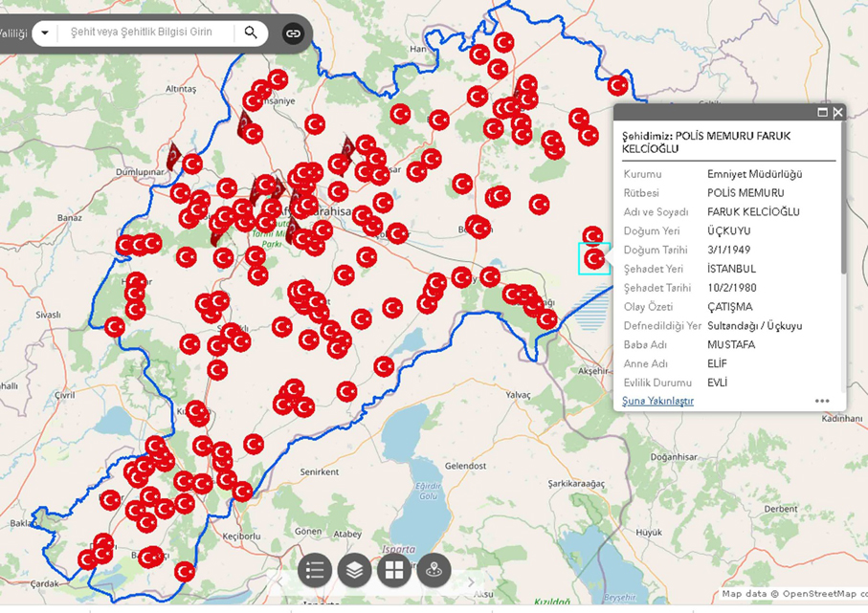The image size is (868, 613).
Task: Click the Doğum Yeri value 'ÜÇKUYU'
Action: tap(729, 230)
